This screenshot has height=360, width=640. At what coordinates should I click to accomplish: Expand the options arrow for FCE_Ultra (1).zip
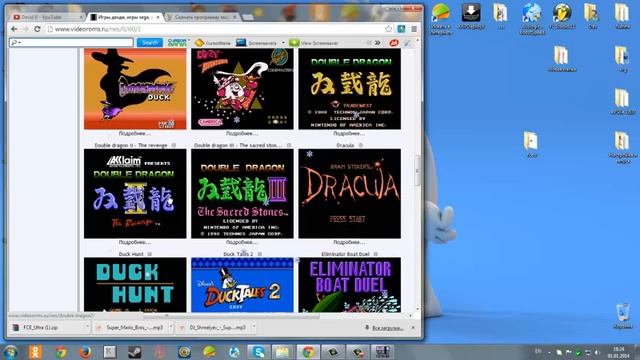pos(87,327)
